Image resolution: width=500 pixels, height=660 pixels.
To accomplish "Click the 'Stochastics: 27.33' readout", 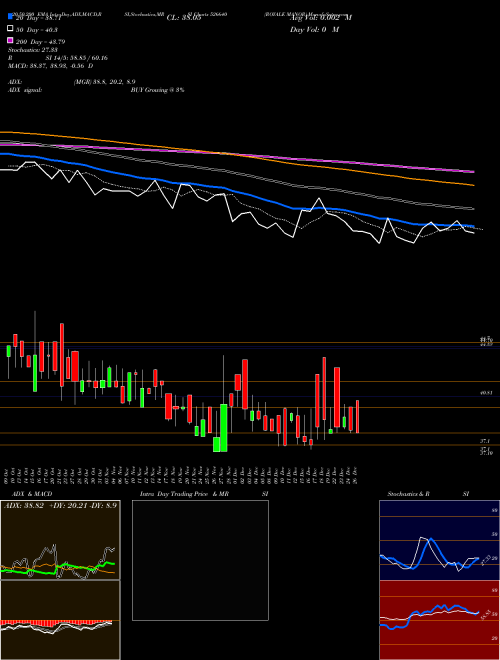I will pyautogui.click(x=31, y=49).
